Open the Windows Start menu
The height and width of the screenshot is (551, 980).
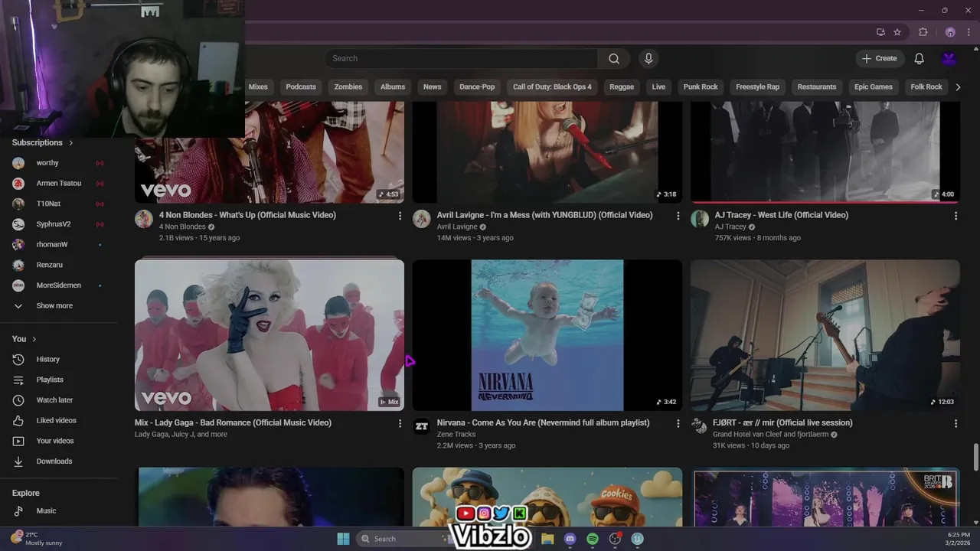tap(343, 539)
